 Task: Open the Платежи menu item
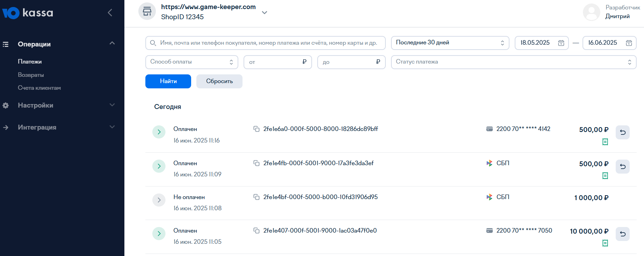30,61
